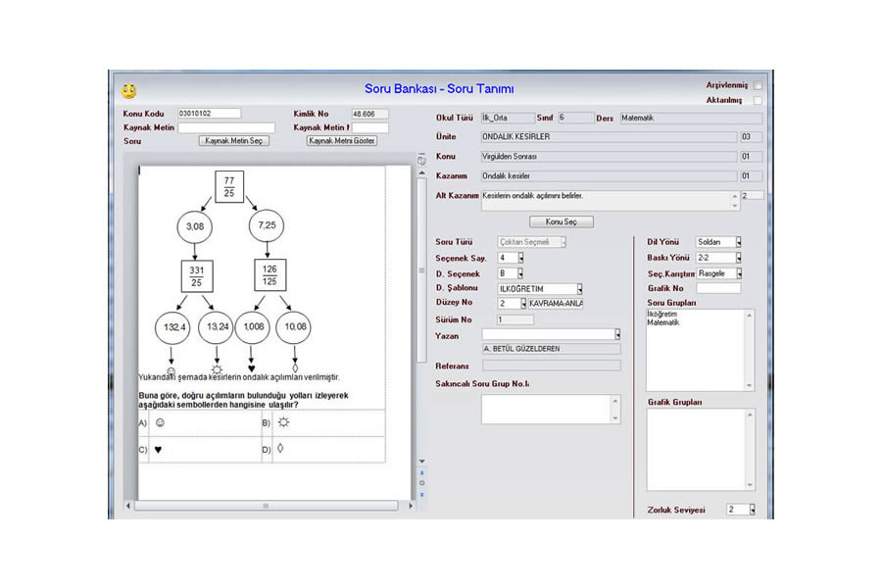Click the heart symbol in answer C
This screenshot has height=588, width=882.
[x=158, y=450]
